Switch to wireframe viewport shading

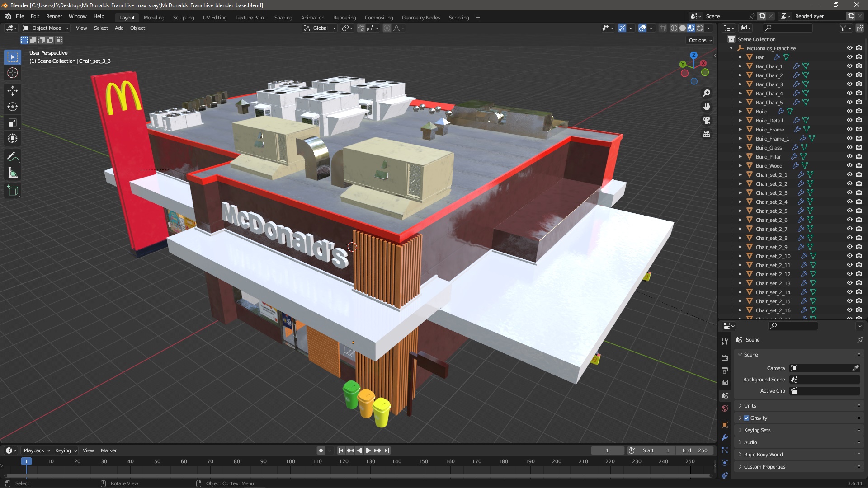674,28
